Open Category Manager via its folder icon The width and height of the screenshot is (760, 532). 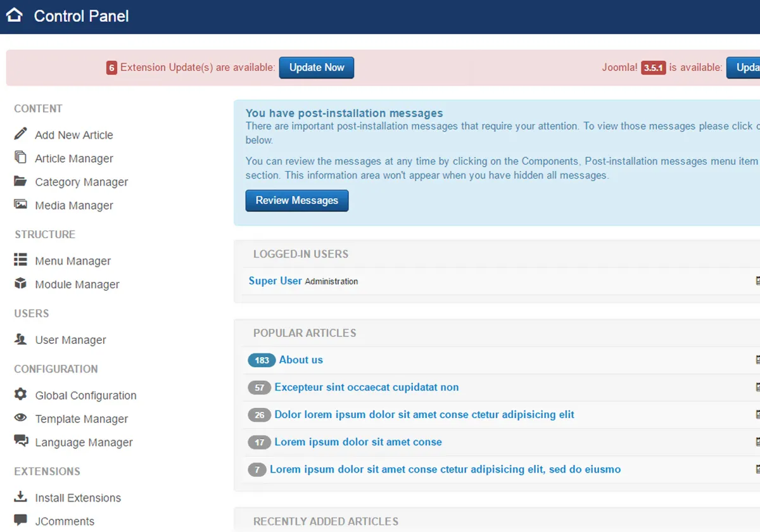[21, 182]
